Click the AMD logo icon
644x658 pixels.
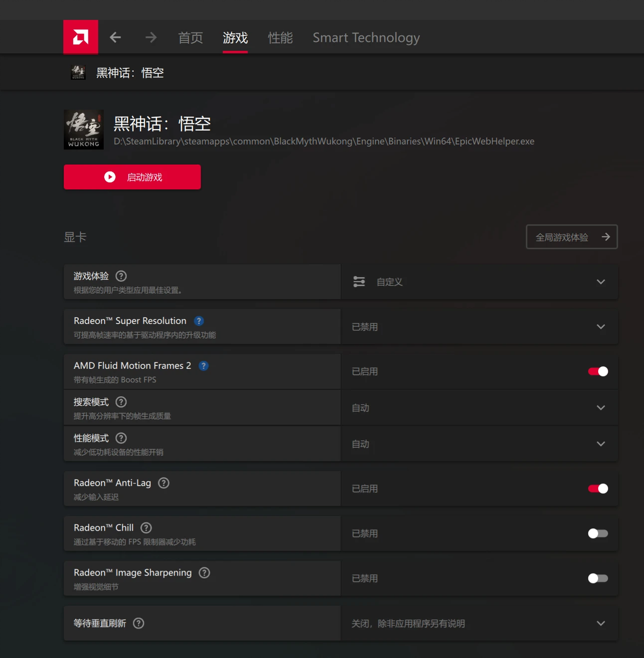[x=81, y=37]
